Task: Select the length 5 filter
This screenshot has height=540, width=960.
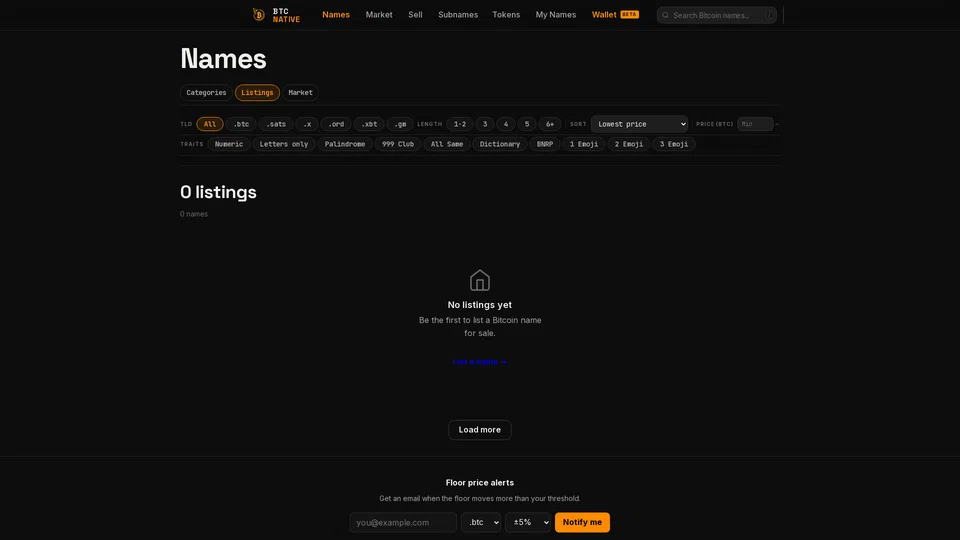Action: coord(527,124)
